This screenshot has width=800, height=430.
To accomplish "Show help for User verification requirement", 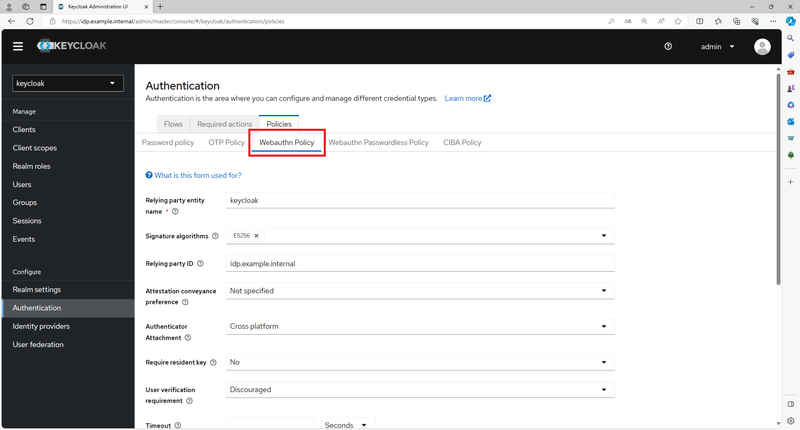I will 189,401.
